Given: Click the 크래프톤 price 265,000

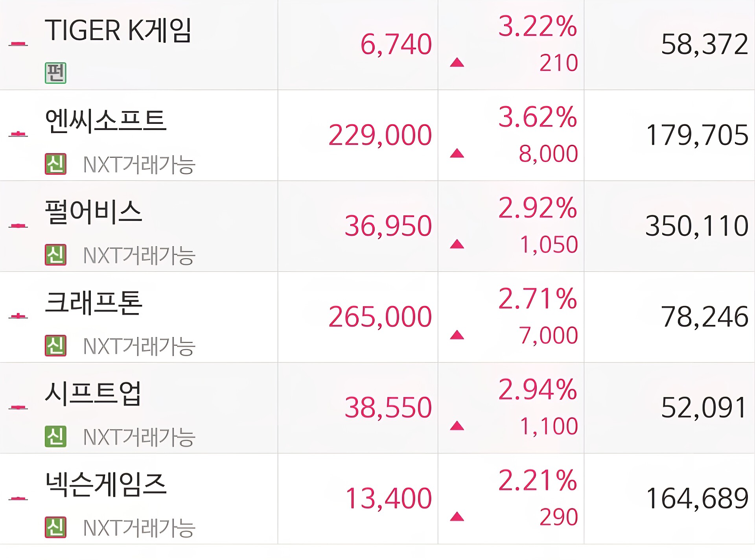Looking at the screenshot, I should [x=380, y=317].
